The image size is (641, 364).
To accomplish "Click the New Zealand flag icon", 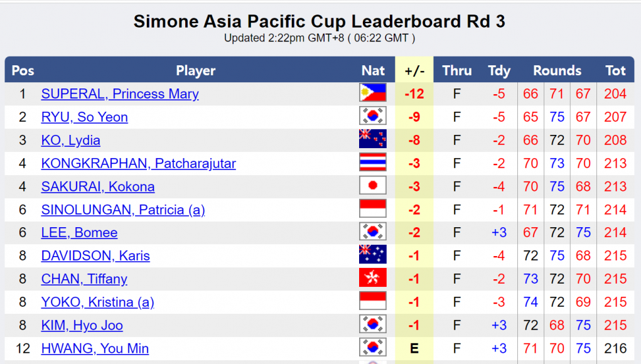I will [x=372, y=140].
